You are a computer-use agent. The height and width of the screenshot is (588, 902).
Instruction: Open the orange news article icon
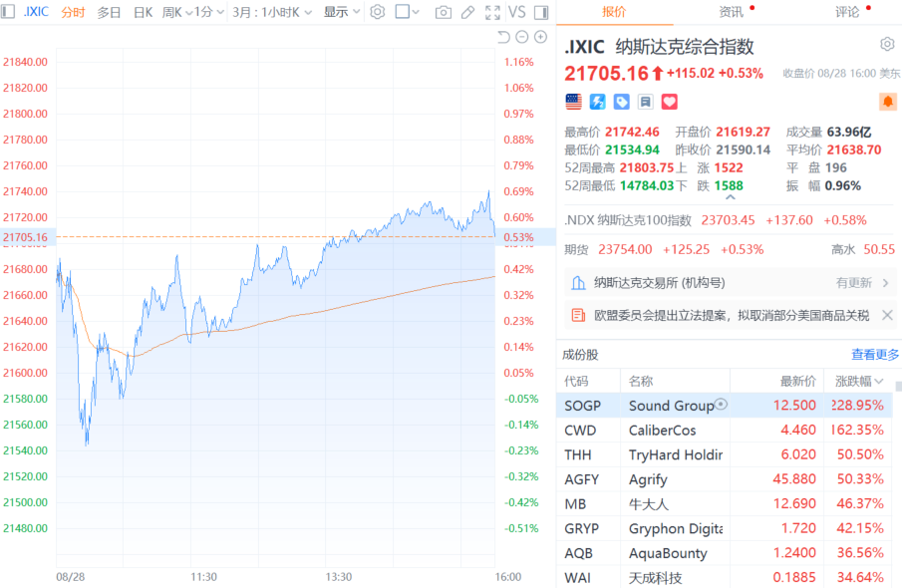(578, 315)
